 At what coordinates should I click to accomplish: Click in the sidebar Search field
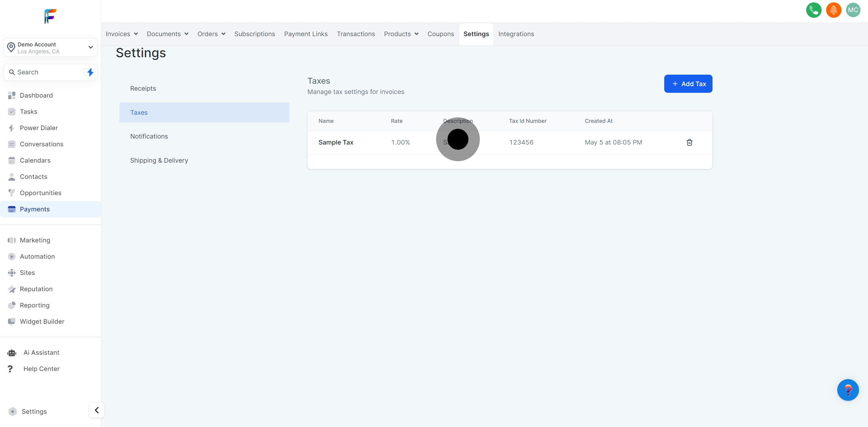(x=47, y=72)
